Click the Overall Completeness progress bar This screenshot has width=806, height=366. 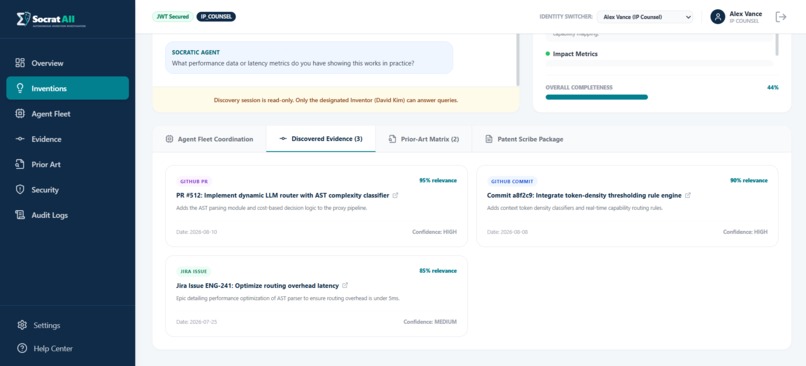click(662, 97)
